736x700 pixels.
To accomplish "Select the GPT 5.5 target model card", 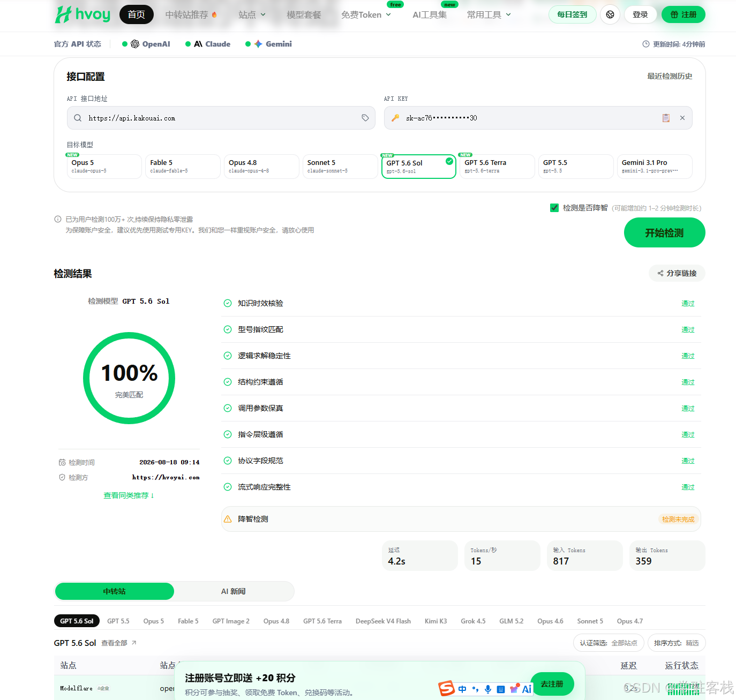I will point(576,166).
